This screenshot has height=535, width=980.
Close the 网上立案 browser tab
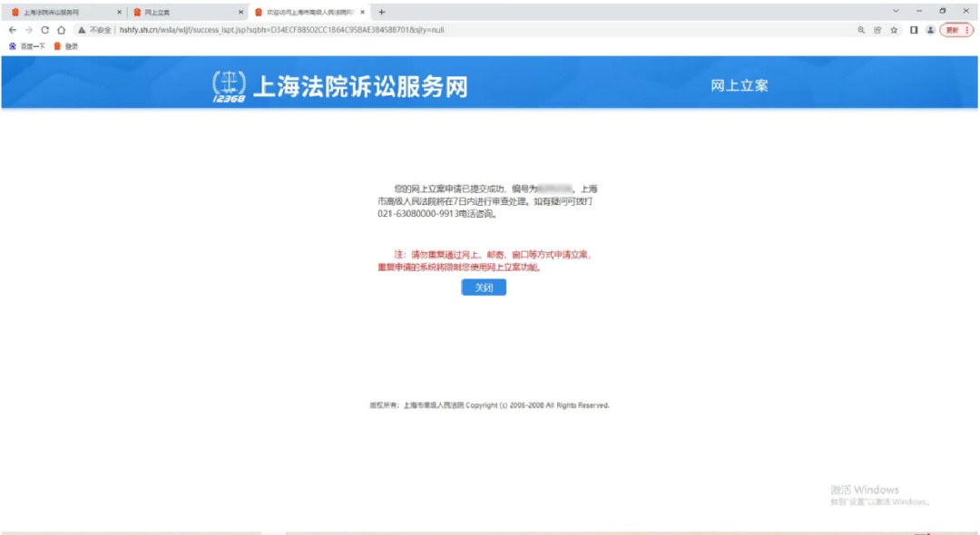(240, 12)
